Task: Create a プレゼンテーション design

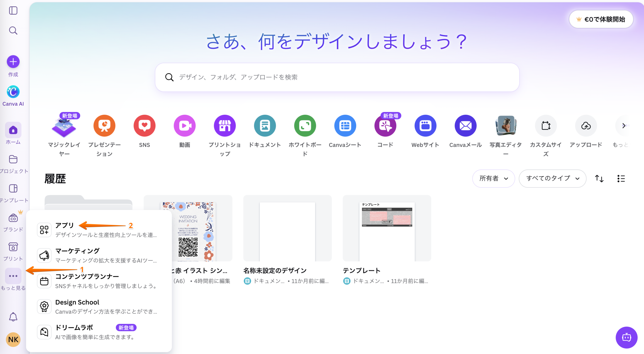Action: click(104, 135)
